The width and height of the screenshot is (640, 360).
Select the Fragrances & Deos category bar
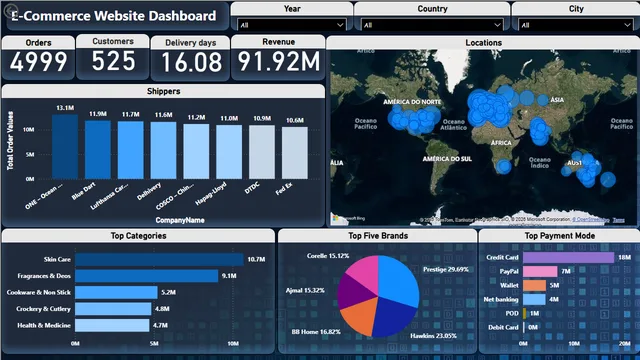pos(147,276)
